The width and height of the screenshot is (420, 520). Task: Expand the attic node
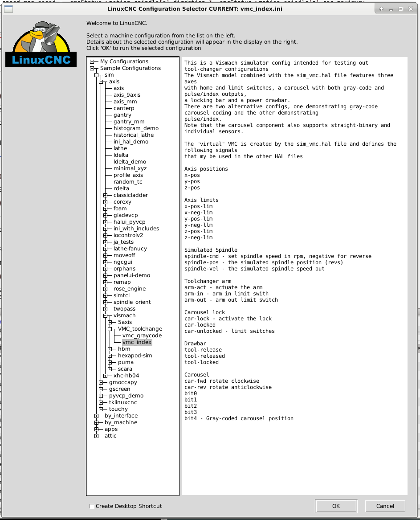pos(97,436)
